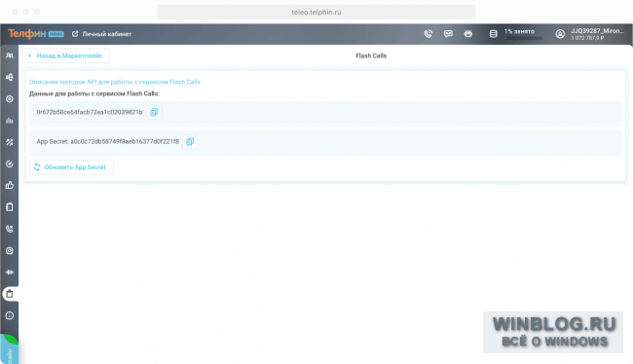Image resolution: width=633 pixels, height=364 pixels.
Task: Click the storage database icon in header
Action: pyautogui.click(x=494, y=34)
